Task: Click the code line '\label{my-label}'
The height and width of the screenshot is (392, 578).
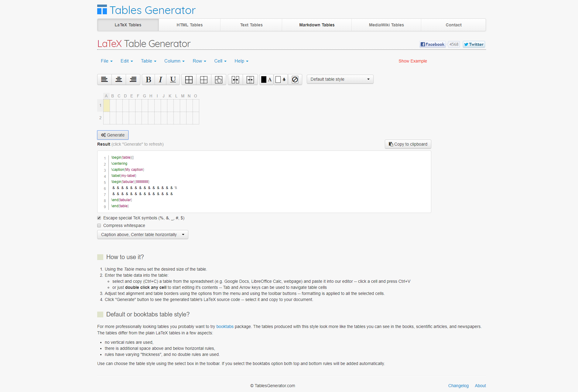Action: coord(124,176)
